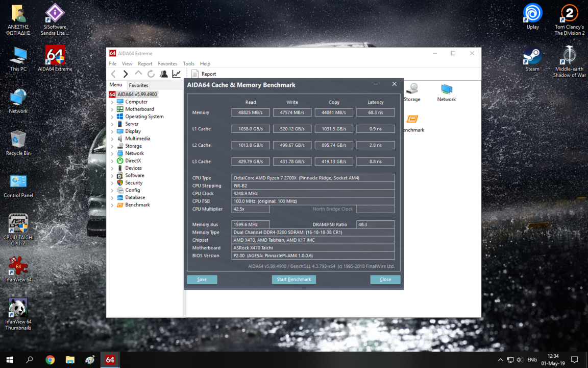Expand the Storage node chevron in tree
The width and height of the screenshot is (588, 368).
(112, 146)
